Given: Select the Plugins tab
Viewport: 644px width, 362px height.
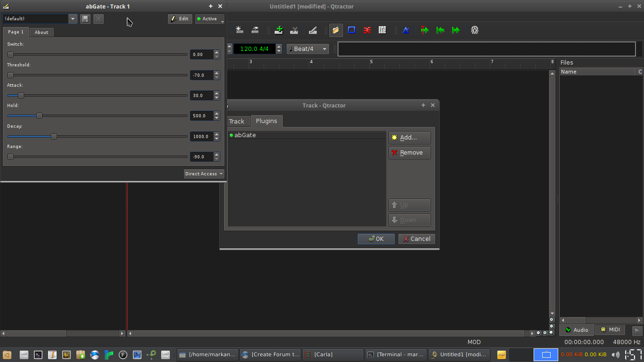Looking at the screenshot, I should tap(266, 121).
